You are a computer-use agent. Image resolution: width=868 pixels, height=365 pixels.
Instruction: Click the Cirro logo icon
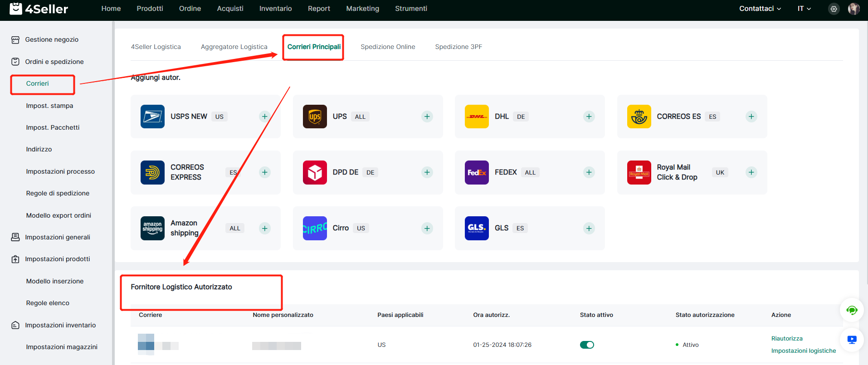(x=315, y=228)
